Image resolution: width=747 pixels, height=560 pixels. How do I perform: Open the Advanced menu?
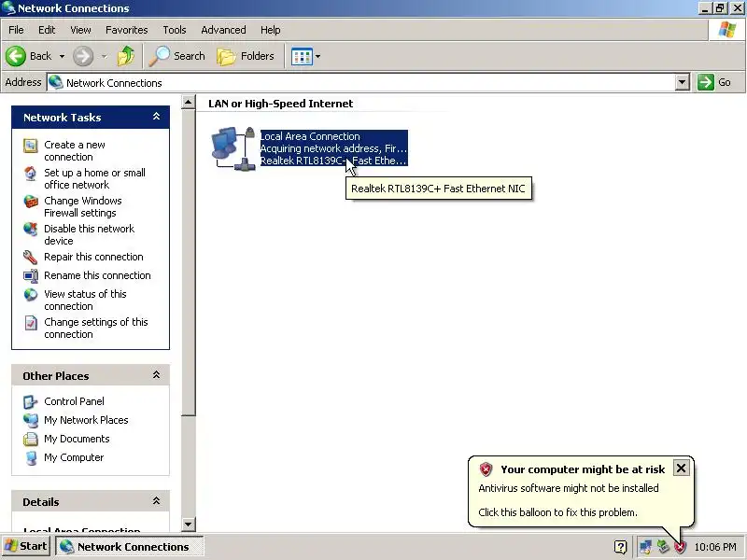(223, 30)
